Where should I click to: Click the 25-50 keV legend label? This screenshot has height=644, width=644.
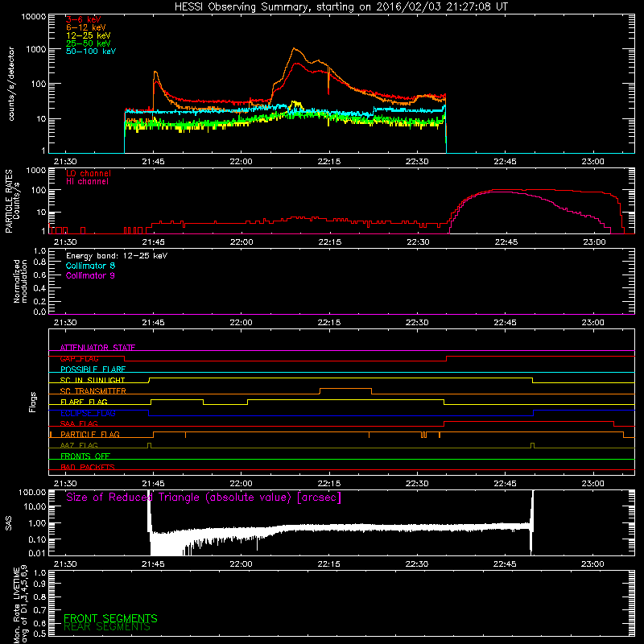(x=89, y=43)
